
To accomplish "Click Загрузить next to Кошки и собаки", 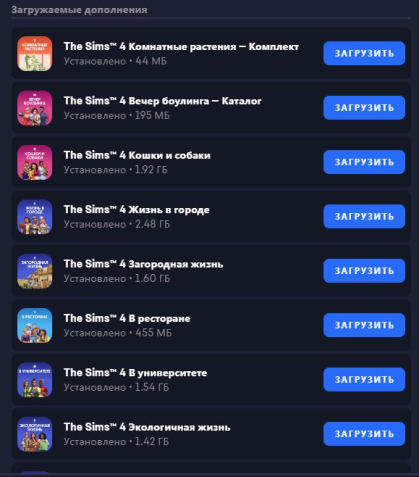I will point(364,162).
